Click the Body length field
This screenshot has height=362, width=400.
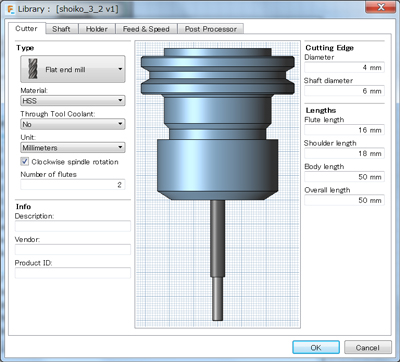click(344, 177)
